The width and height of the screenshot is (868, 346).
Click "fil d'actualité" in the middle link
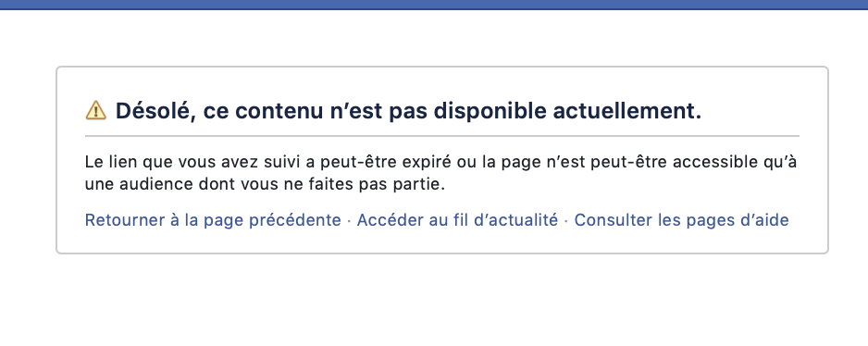[514, 220]
